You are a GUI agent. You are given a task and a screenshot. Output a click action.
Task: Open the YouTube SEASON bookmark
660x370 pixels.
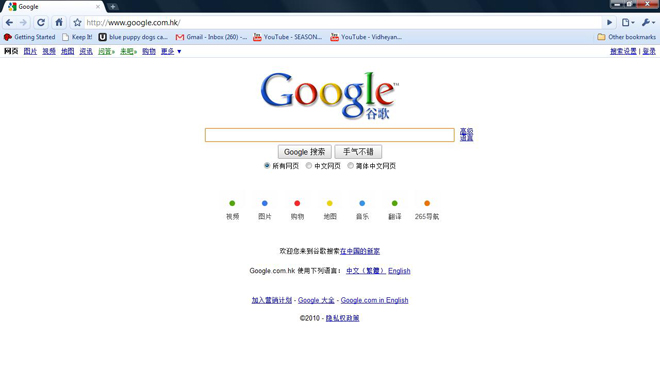click(x=287, y=37)
